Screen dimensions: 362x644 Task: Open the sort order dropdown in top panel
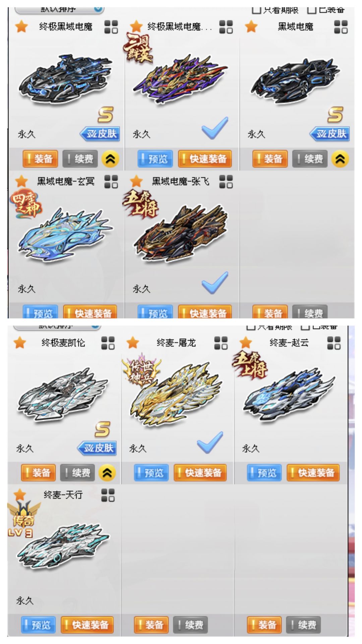click(59, 10)
